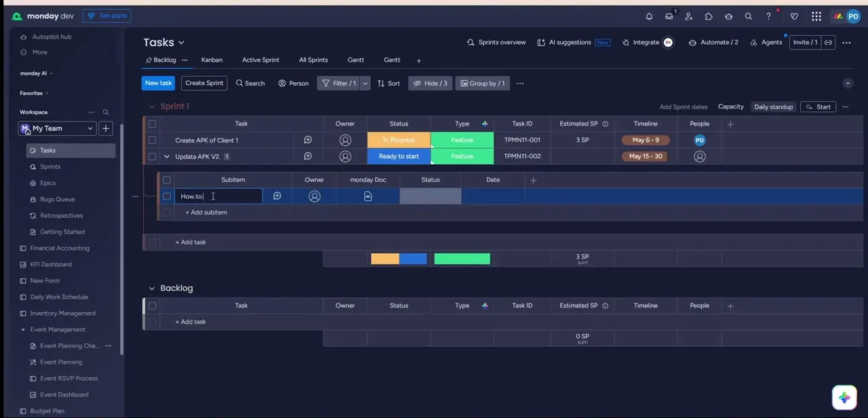The image size is (868, 418).
Task: Assign owner for Create APK of Client 1
Action: (x=345, y=140)
